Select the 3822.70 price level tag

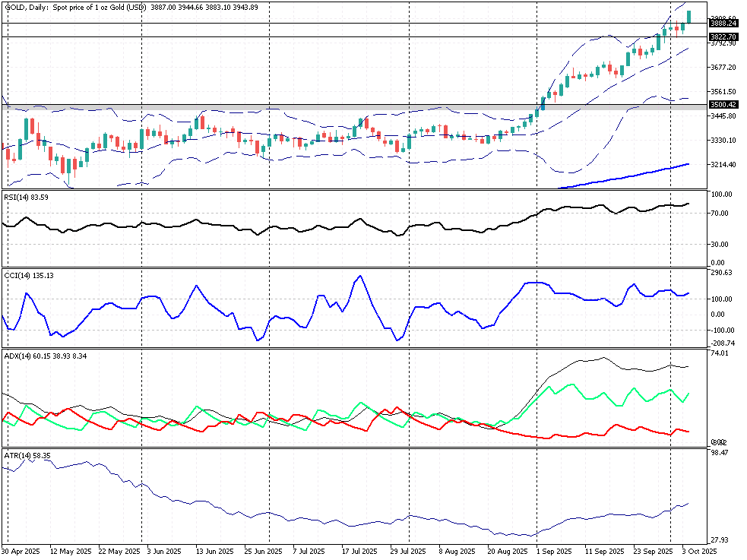point(722,36)
